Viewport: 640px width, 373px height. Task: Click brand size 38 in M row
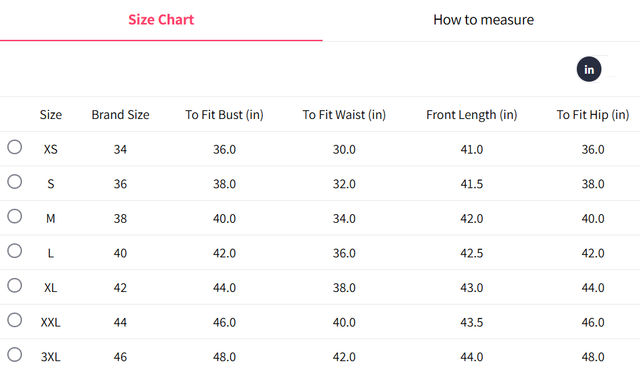(x=120, y=219)
